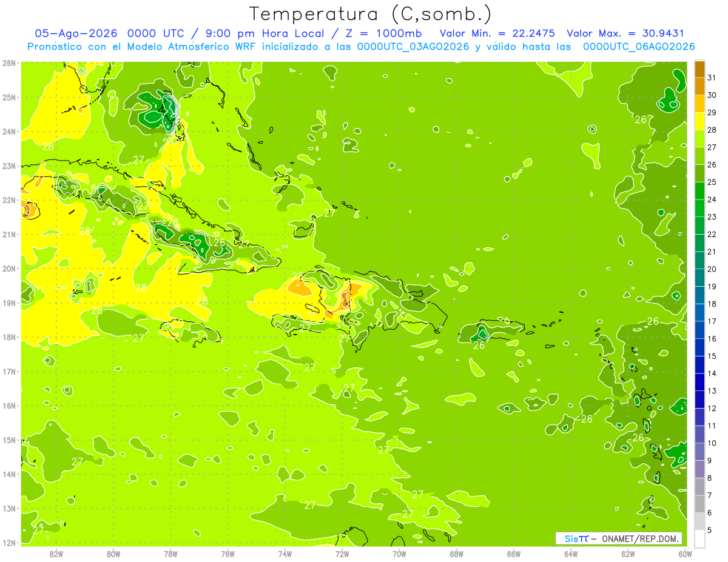728x562 pixels.
Task: Click the topmost dark orange colorbar swatch above 31
Action: pyautogui.click(x=699, y=70)
